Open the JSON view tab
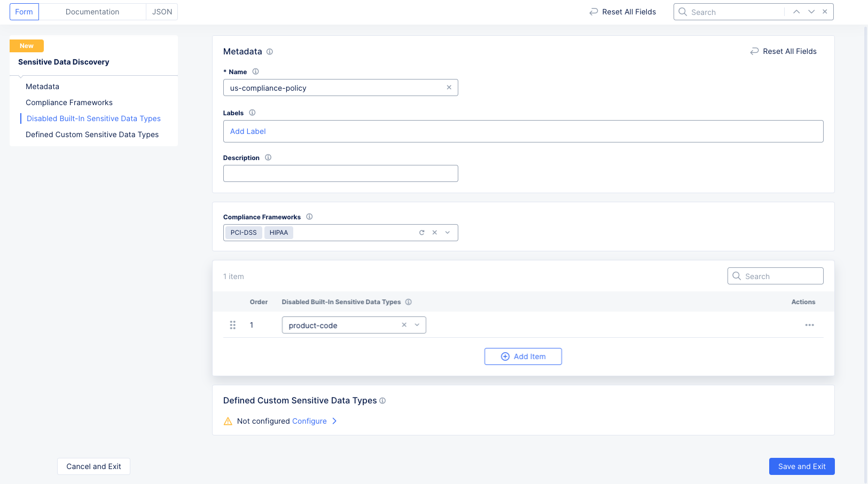Viewport: 868px width, 484px height. coord(162,11)
